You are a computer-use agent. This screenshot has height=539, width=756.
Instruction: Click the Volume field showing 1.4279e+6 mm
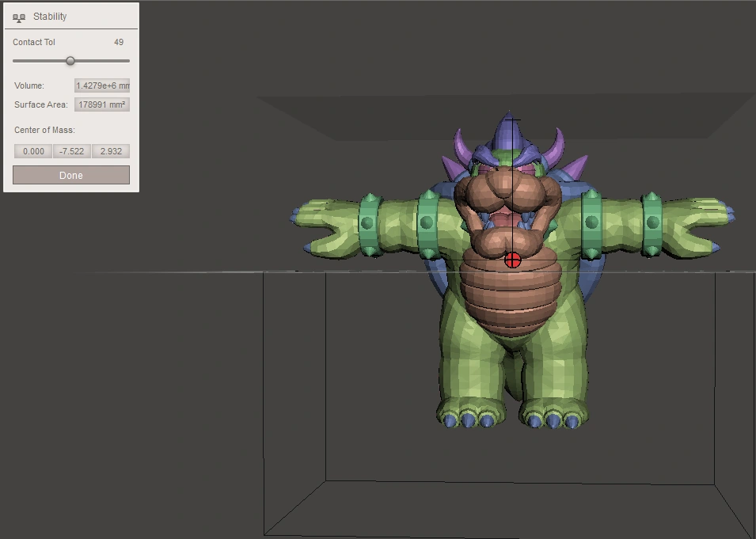pos(101,85)
